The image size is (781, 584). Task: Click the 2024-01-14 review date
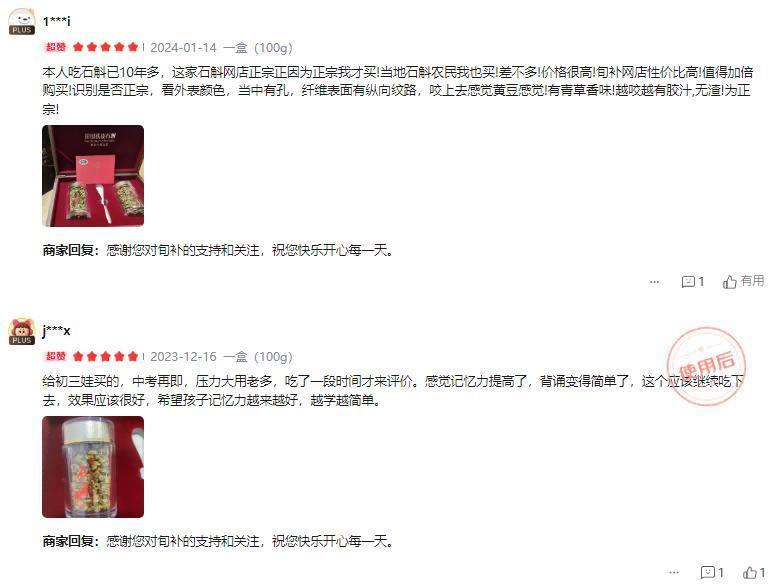point(183,48)
